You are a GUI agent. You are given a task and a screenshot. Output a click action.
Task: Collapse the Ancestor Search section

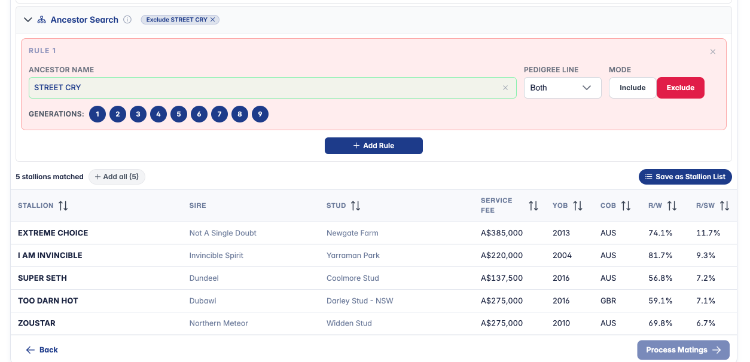(28, 20)
